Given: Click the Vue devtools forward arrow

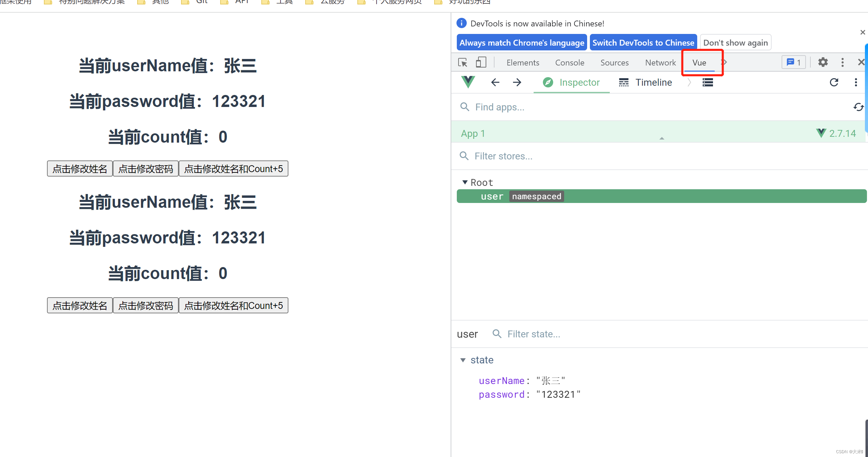Looking at the screenshot, I should click(517, 82).
